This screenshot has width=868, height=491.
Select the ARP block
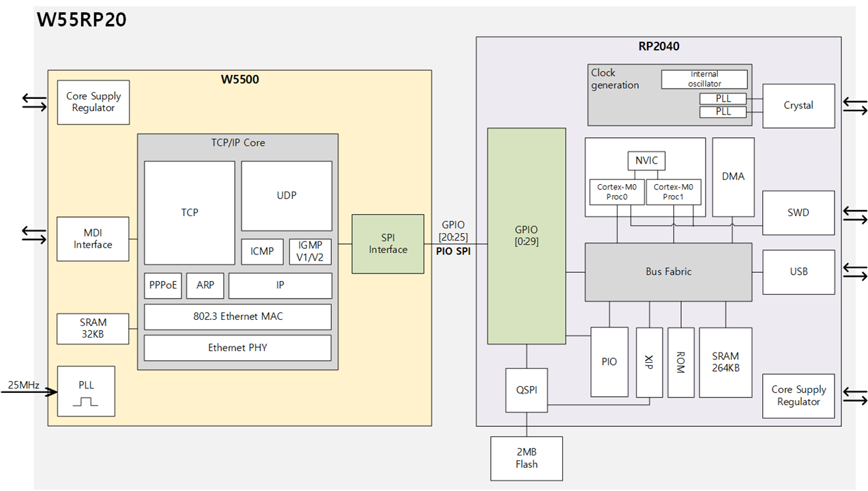(205, 286)
